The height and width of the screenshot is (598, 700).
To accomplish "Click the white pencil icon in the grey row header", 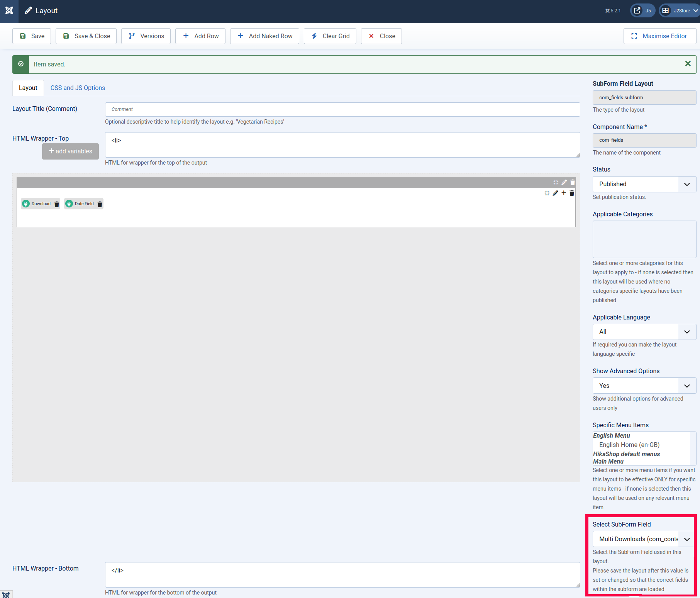I will point(564,182).
